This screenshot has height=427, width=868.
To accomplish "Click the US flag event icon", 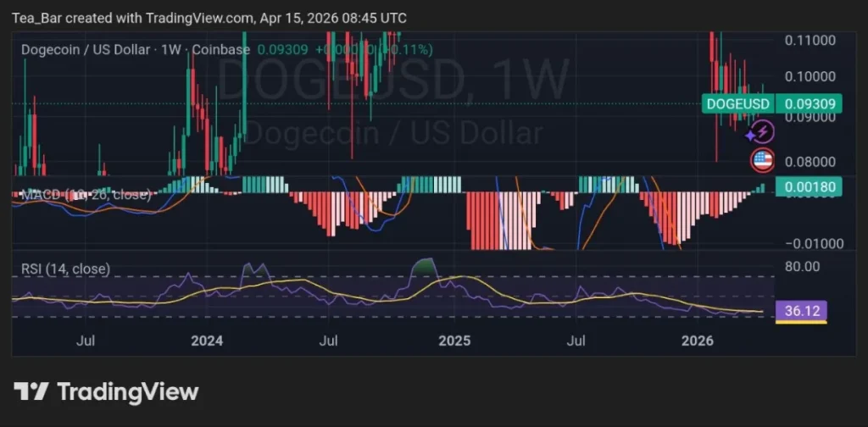I will pyautogui.click(x=762, y=160).
